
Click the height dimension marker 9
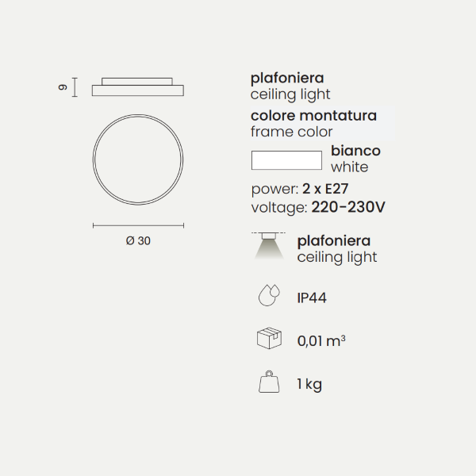[x=63, y=86]
